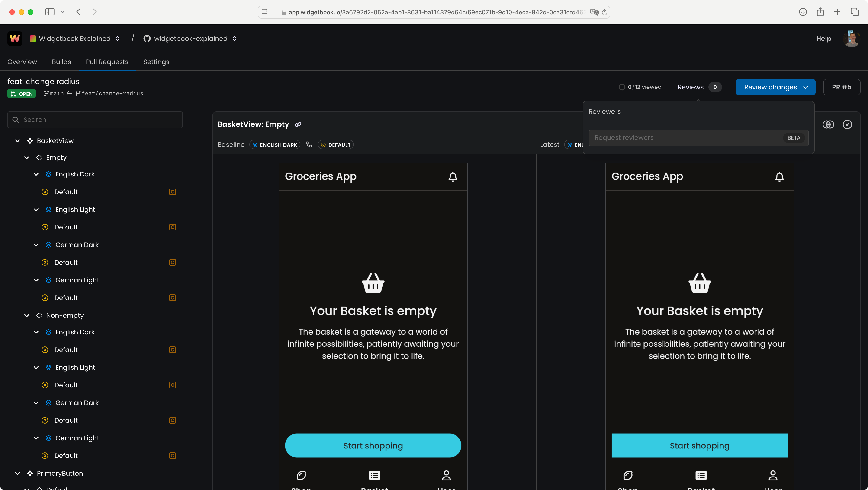Click changed indicator beside Empty English Dark Default
The width and height of the screenshot is (868, 490).
click(x=172, y=192)
